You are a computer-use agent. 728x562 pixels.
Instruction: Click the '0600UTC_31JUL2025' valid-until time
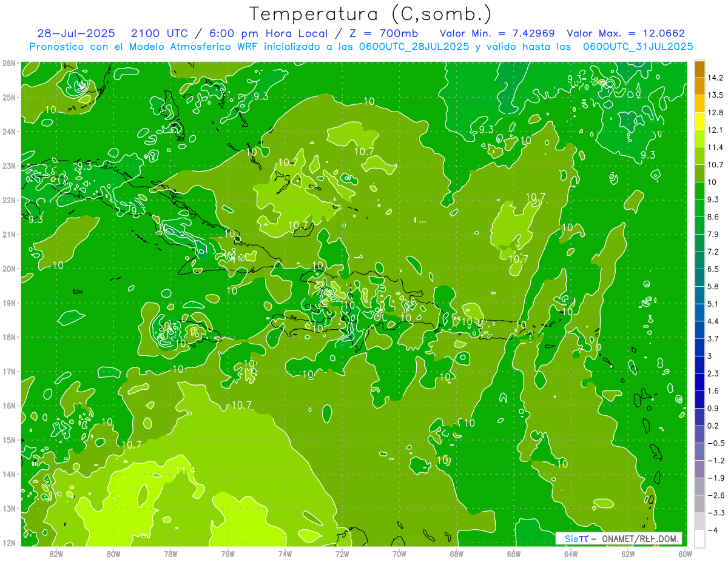[638, 46]
